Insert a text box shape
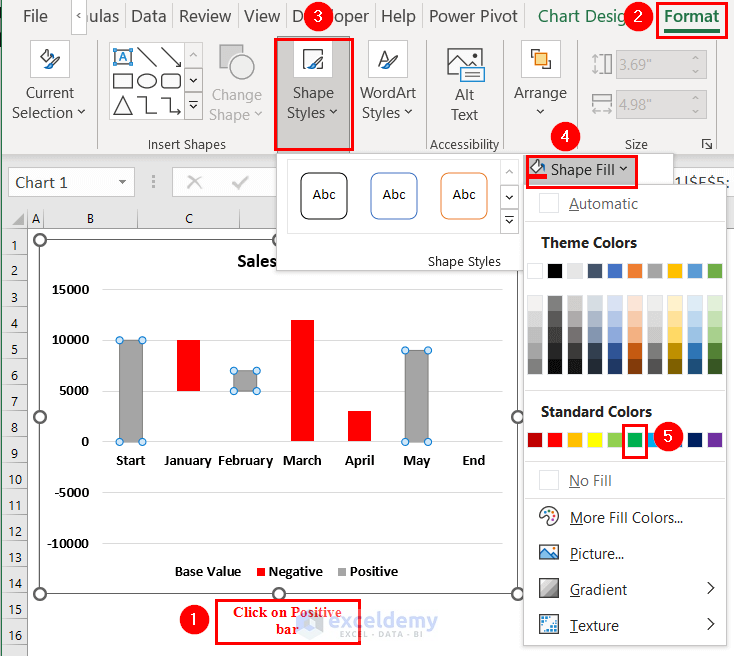Screen dimensions: 734x656 click(123, 57)
